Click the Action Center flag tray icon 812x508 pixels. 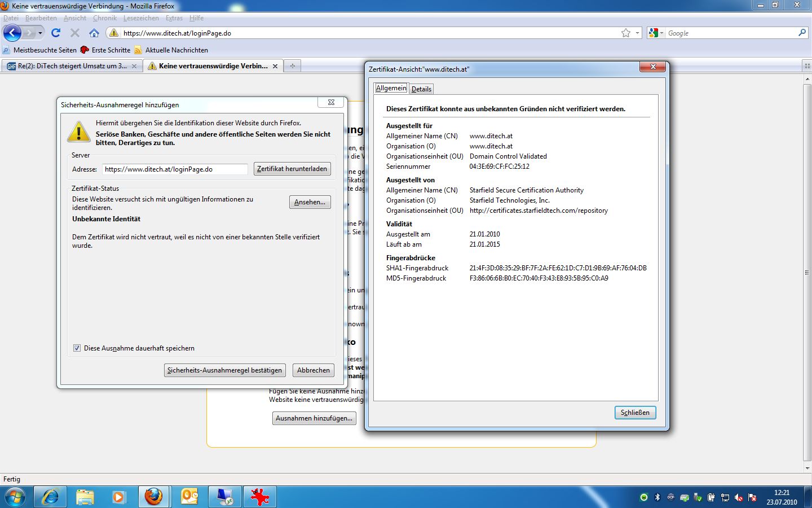click(752, 497)
